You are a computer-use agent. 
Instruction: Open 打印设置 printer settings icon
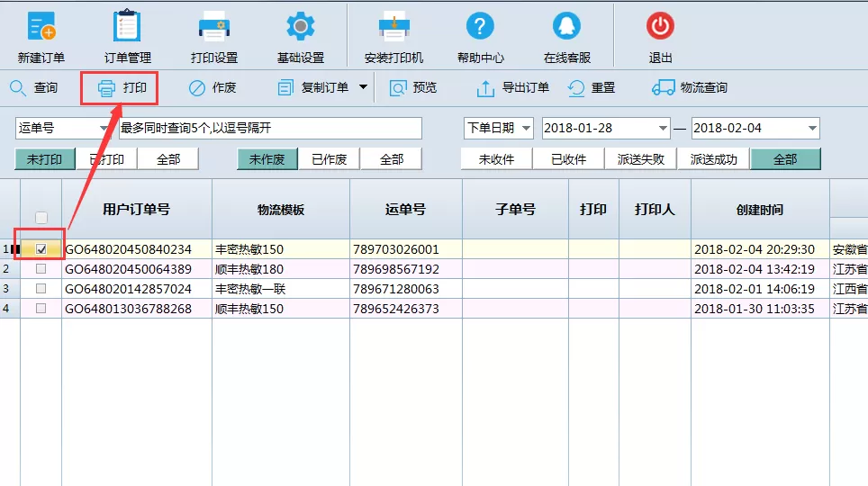tap(213, 28)
